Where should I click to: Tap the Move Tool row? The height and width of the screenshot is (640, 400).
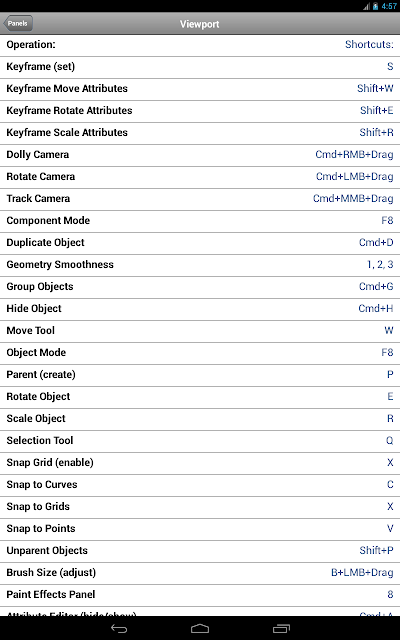click(x=200, y=331)
